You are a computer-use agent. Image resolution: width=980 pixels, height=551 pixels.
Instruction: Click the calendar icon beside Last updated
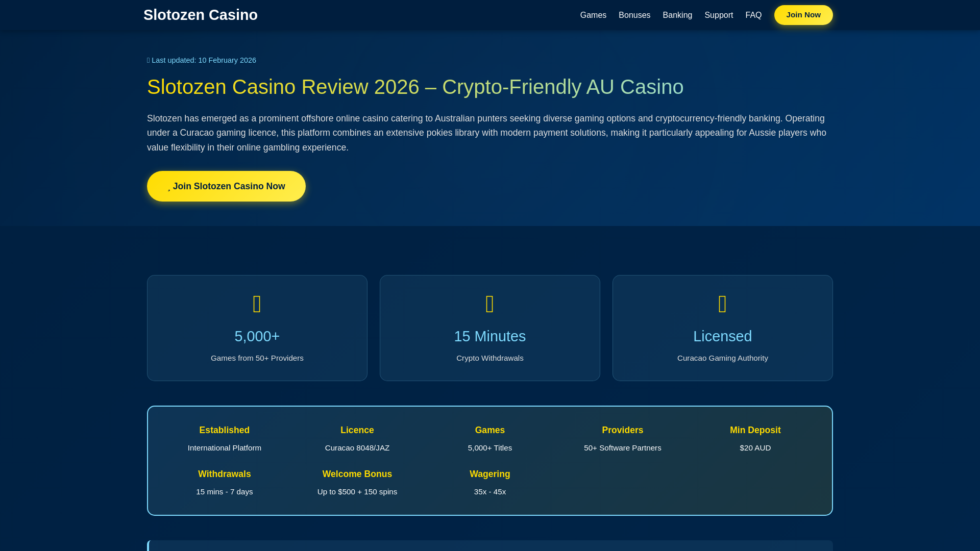point(149,60)
